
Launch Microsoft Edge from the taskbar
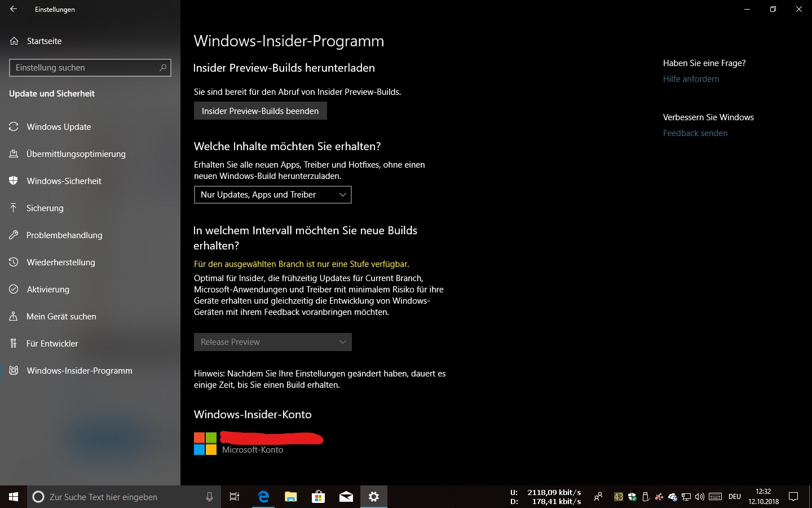pyautogui.click(x=263, y=497)
